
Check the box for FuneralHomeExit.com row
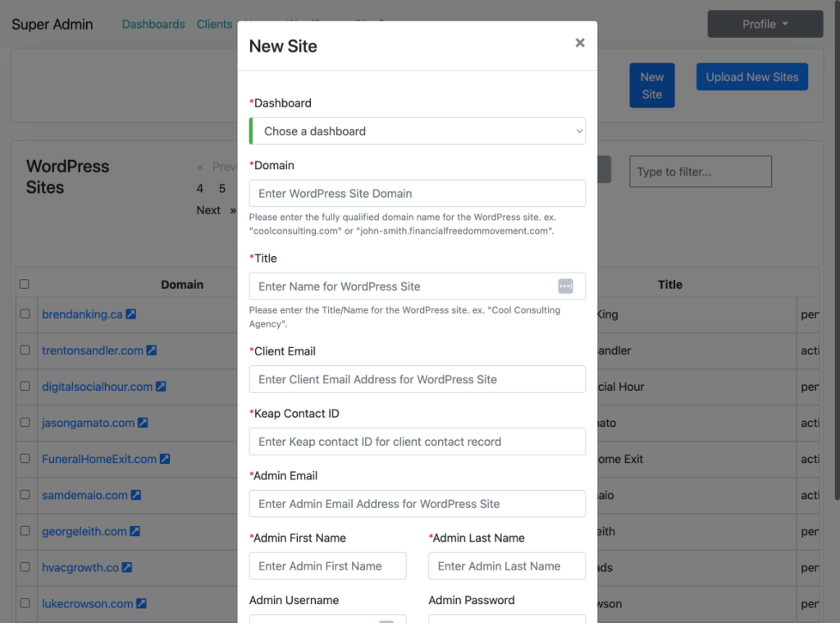pos(25,458)
